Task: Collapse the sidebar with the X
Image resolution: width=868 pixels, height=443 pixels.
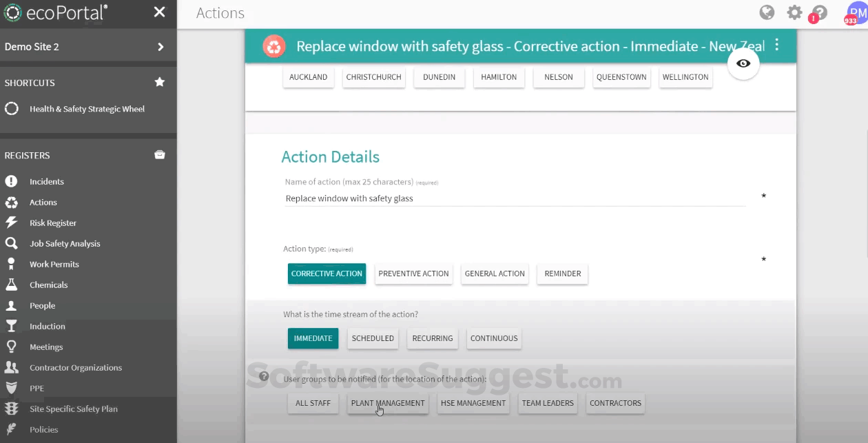Action: click(159, 12)
